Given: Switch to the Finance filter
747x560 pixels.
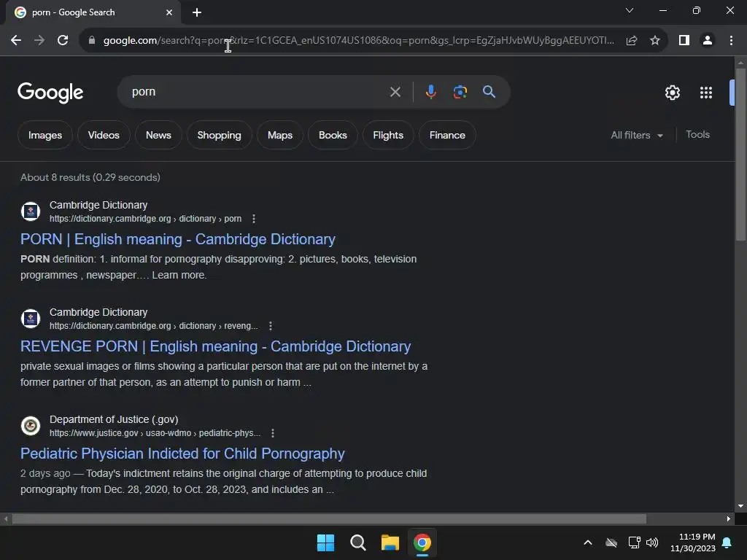Looking at the screenshot, I should [447, 135].
